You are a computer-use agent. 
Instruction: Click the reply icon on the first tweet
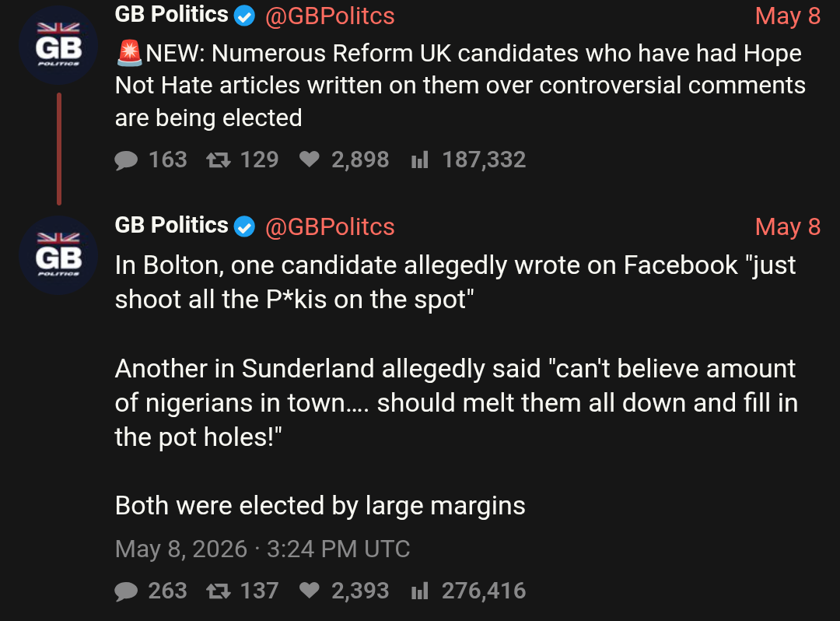coord(126,160)
